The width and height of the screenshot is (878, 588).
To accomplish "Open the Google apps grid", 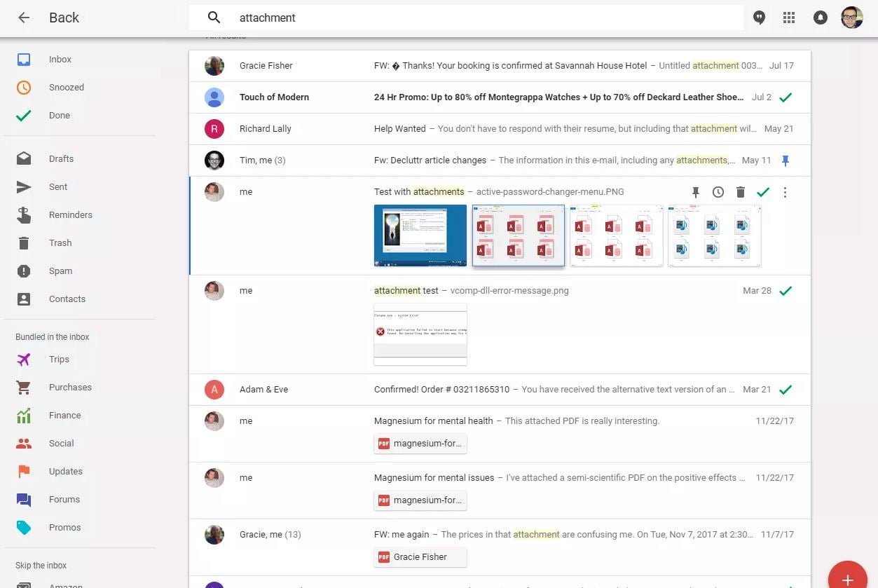I will click(789, 18).
